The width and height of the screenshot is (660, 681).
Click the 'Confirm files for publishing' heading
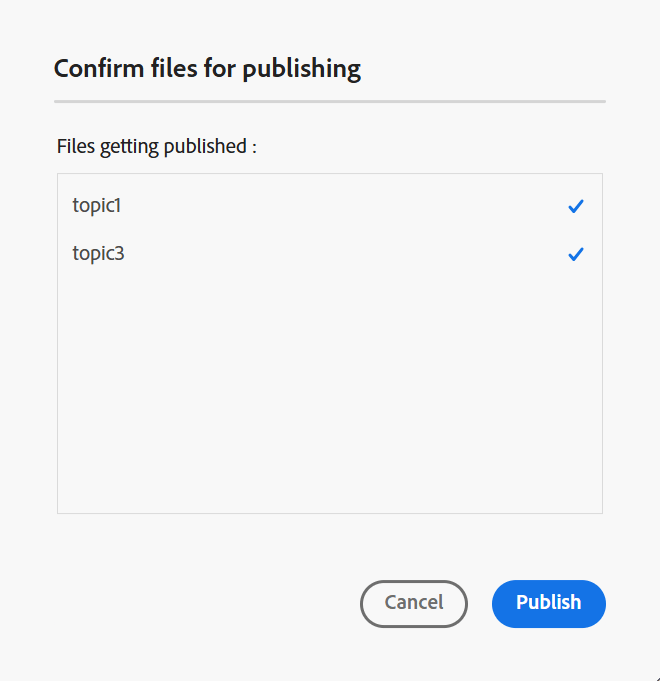point(207,69)
